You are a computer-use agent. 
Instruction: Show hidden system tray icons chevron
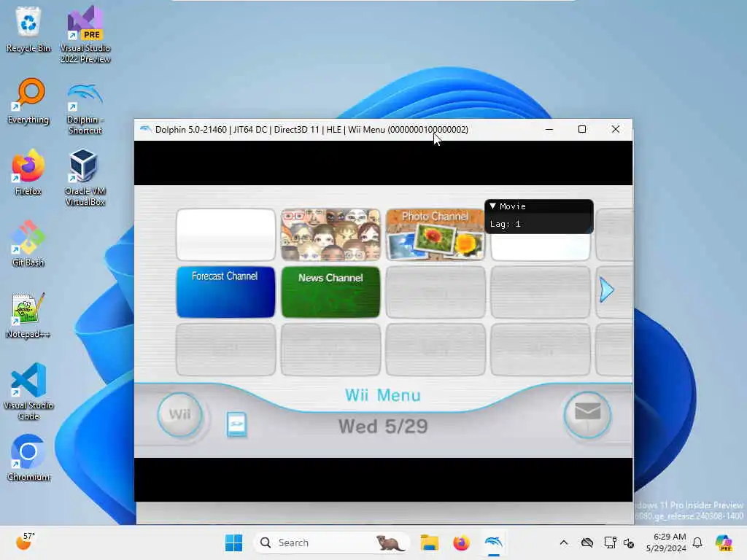point(564,542)
